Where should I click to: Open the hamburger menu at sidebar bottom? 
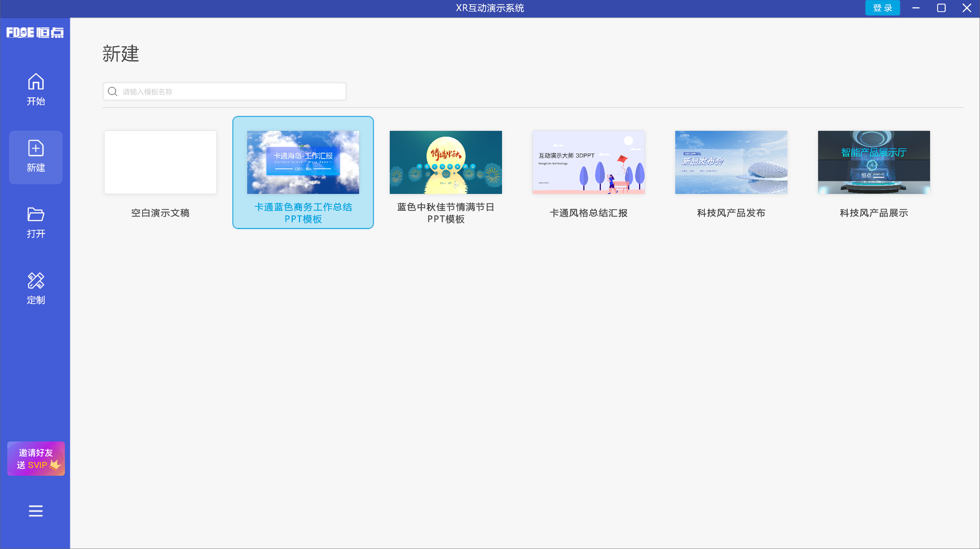click(36, 511)
